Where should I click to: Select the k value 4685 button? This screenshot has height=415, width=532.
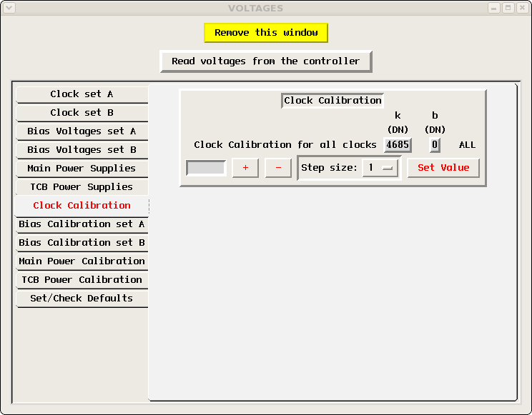tap(398, 145)
